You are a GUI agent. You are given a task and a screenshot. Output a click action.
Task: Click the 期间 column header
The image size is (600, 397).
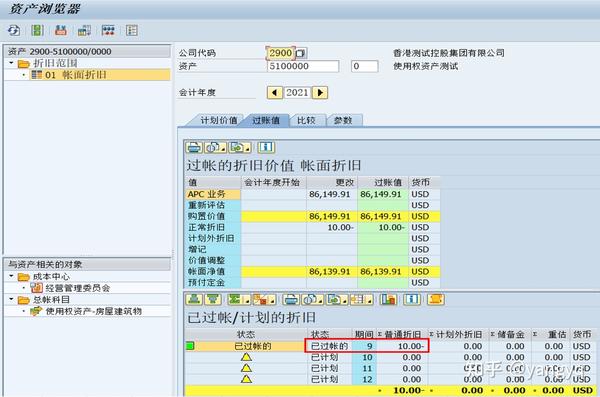(x=364, y=335)
